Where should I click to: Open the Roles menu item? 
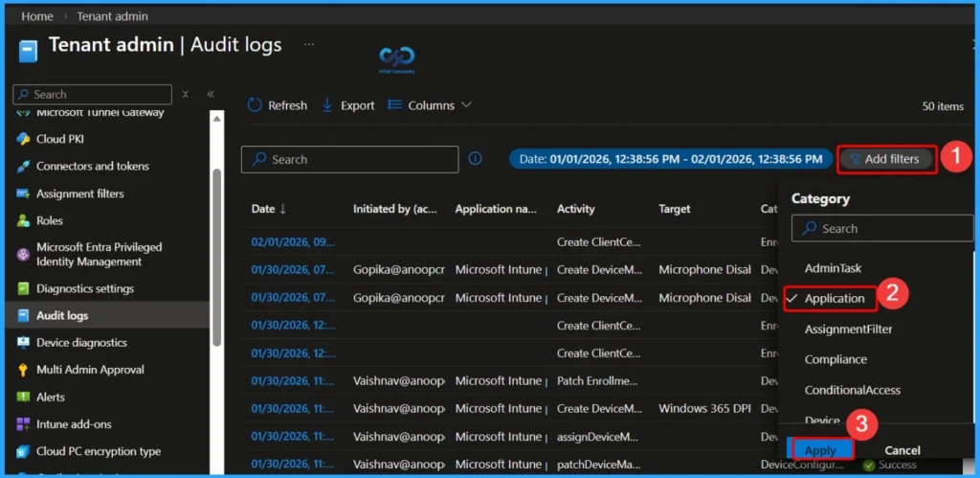point(50,221)
